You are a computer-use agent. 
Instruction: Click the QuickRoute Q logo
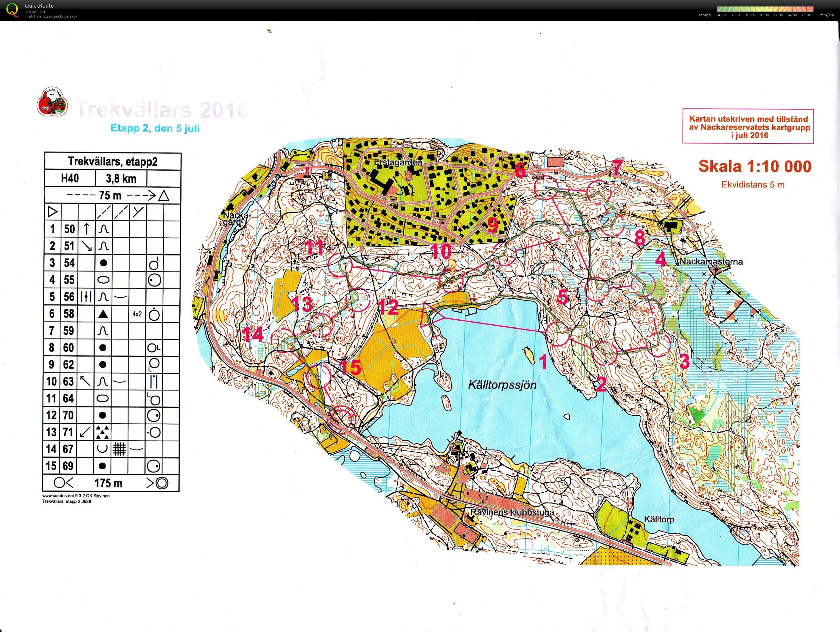pos(12,10)
